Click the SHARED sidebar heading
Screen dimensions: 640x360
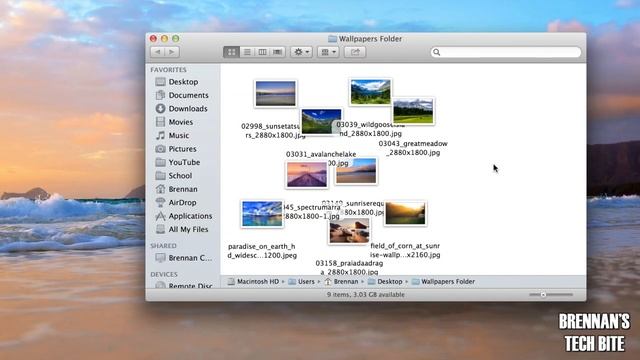[163, 246]
